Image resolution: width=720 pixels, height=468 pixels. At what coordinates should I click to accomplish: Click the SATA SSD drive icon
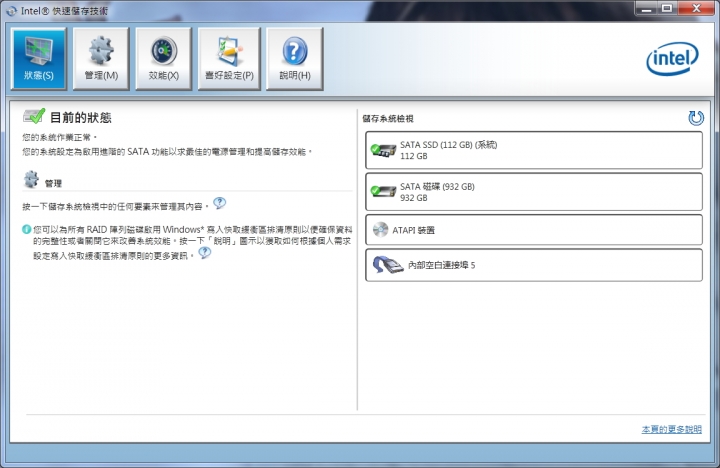(x=383, y=150)
